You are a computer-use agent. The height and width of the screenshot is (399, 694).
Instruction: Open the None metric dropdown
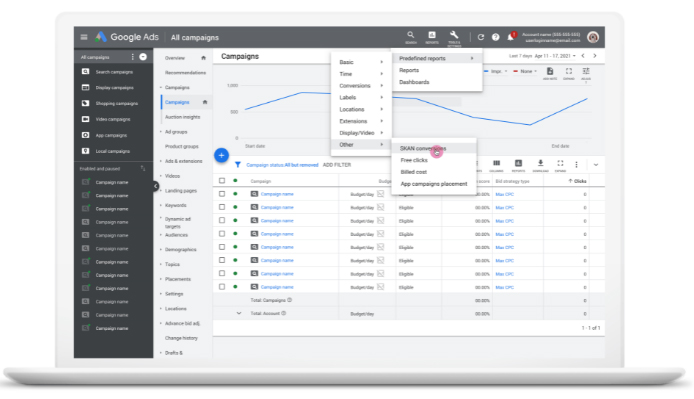(x=529, y=71)
